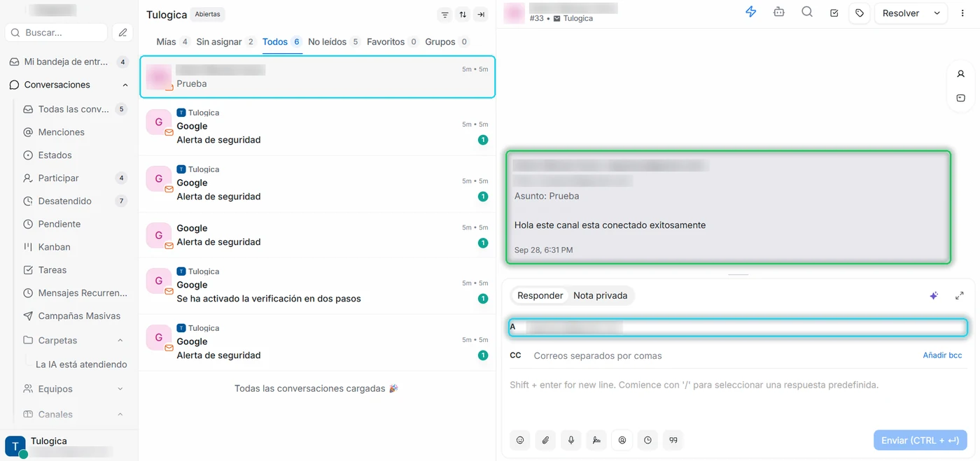
Task: Open the two-step verification Google conversation
Action: click(x=317, y=285)
